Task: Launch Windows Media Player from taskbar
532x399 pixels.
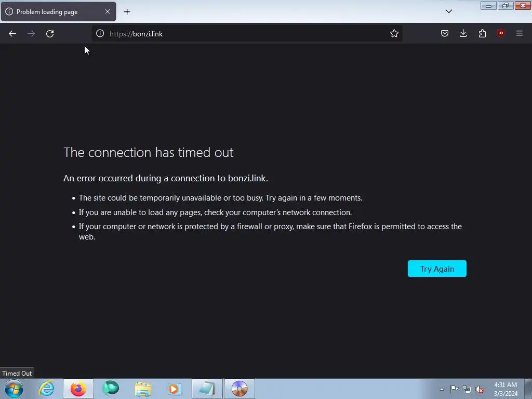Action: [x=175, y=389]
